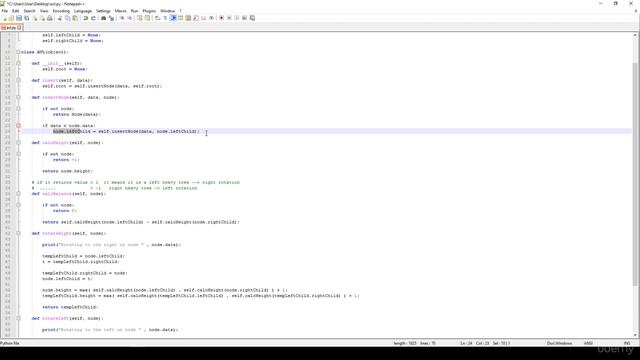Click the ANSI encoding status field
Viewport: 640px width, 360px height.
[588, 343]
